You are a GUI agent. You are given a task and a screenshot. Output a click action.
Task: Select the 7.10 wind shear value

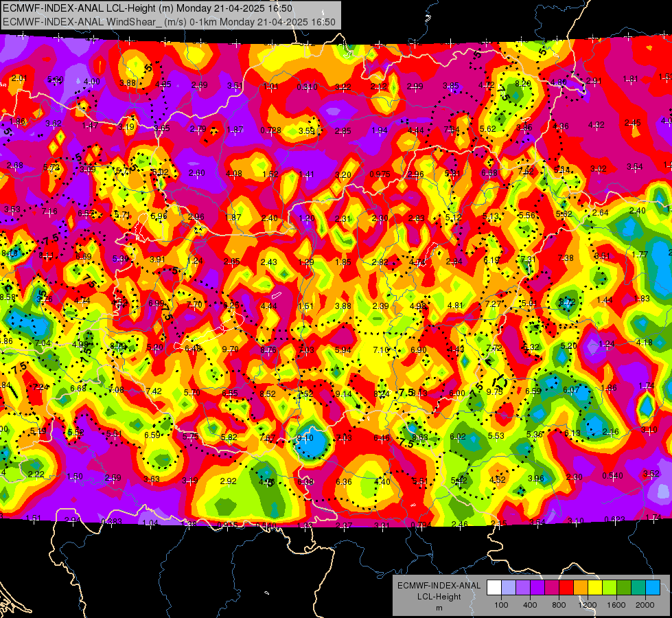tap(380, 350)
